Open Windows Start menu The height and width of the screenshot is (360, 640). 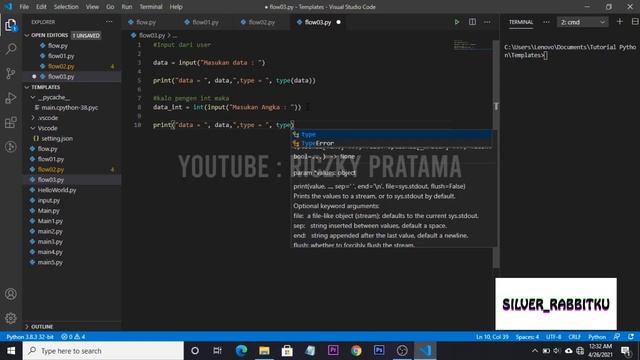(11, 351)
